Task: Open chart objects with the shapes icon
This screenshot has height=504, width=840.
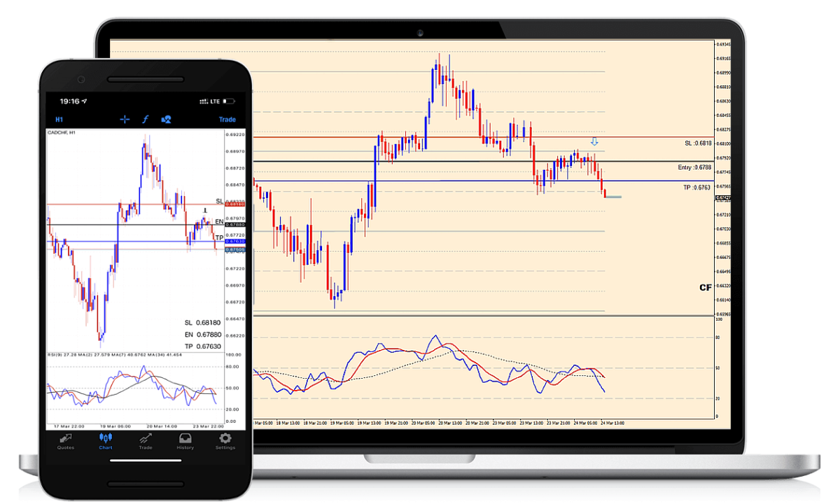Action: 166,120
